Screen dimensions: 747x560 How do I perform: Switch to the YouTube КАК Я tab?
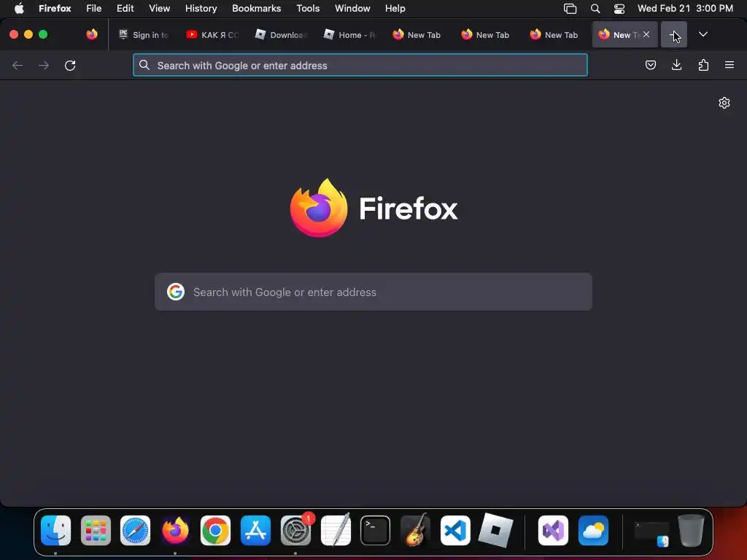212,34
